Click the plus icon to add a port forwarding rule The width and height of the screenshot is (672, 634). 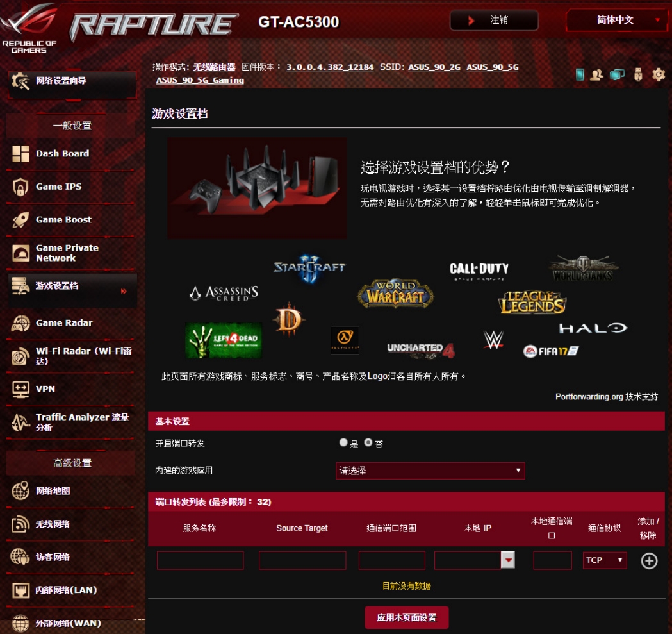coord(649,561)
